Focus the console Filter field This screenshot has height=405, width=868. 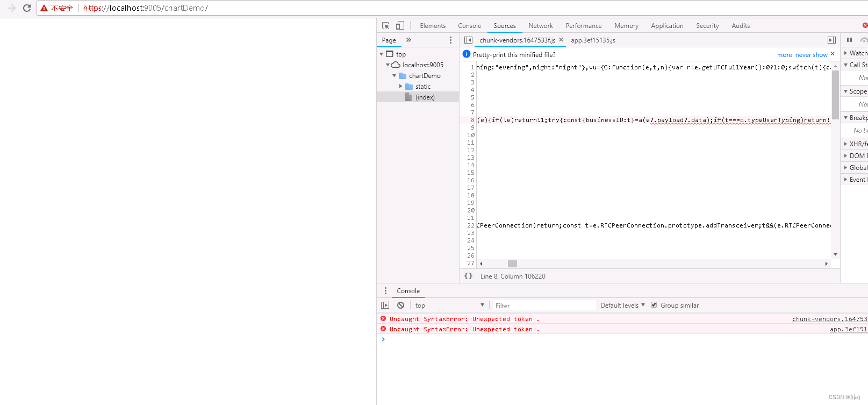(544, 305)
